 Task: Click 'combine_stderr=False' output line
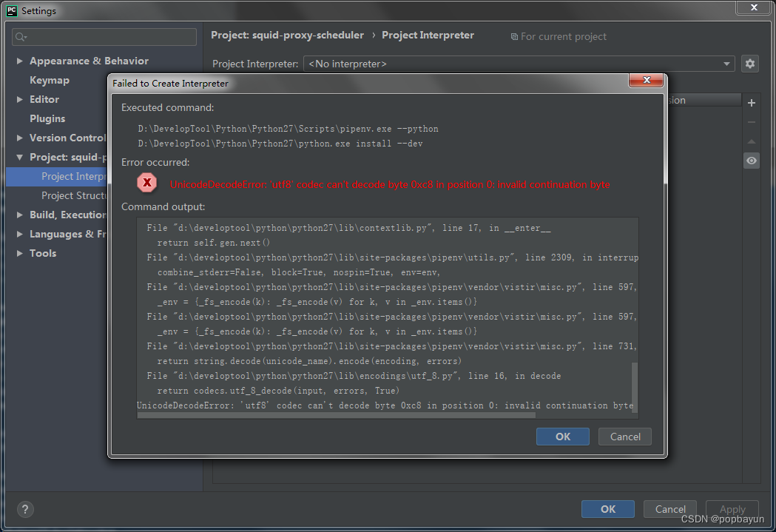298,273
